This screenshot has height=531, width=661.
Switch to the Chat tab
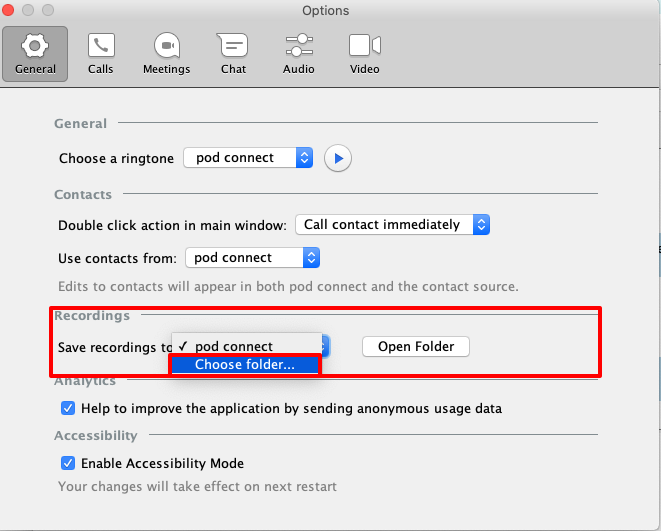233,54
